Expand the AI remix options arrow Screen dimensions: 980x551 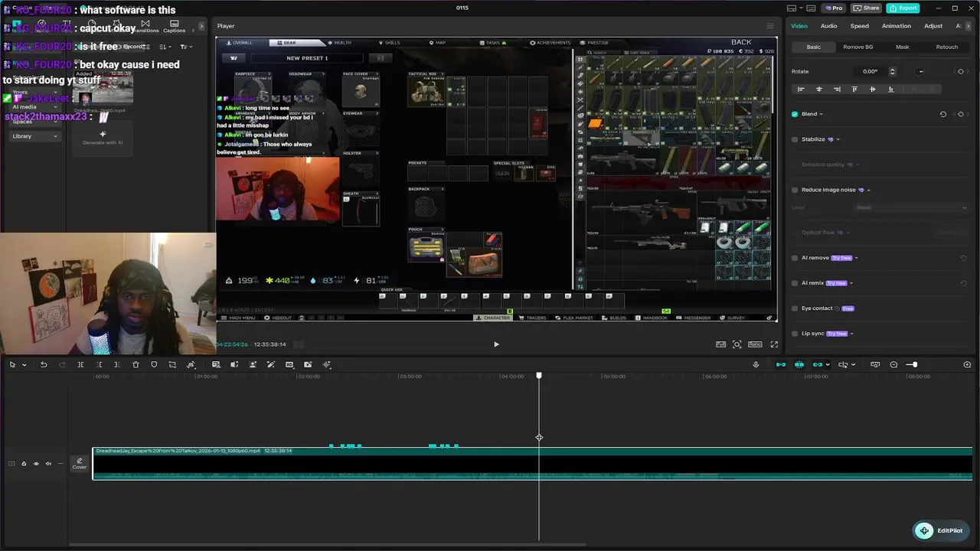[x=851, y=283]
